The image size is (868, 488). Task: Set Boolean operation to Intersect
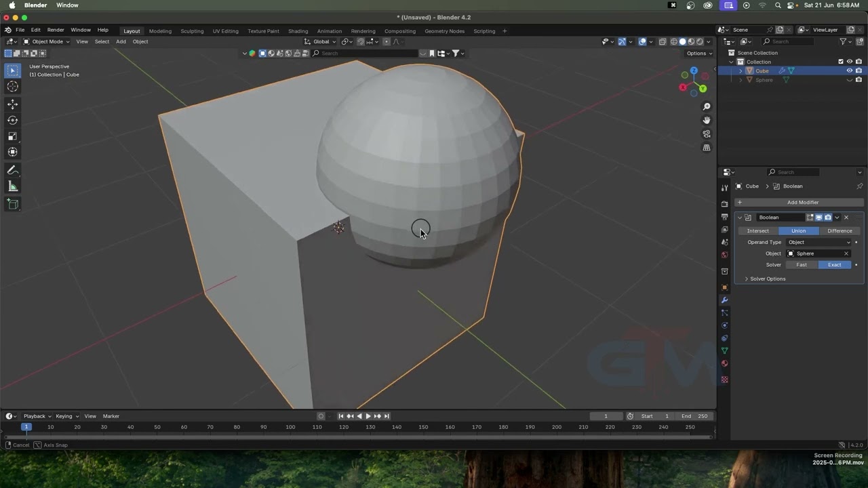click(x=758, y=231)
